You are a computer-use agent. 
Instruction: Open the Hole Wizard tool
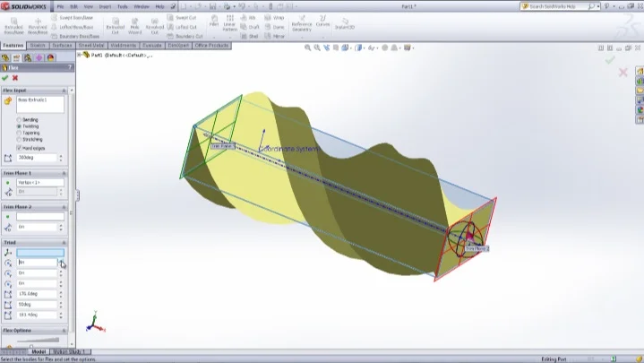135,26
